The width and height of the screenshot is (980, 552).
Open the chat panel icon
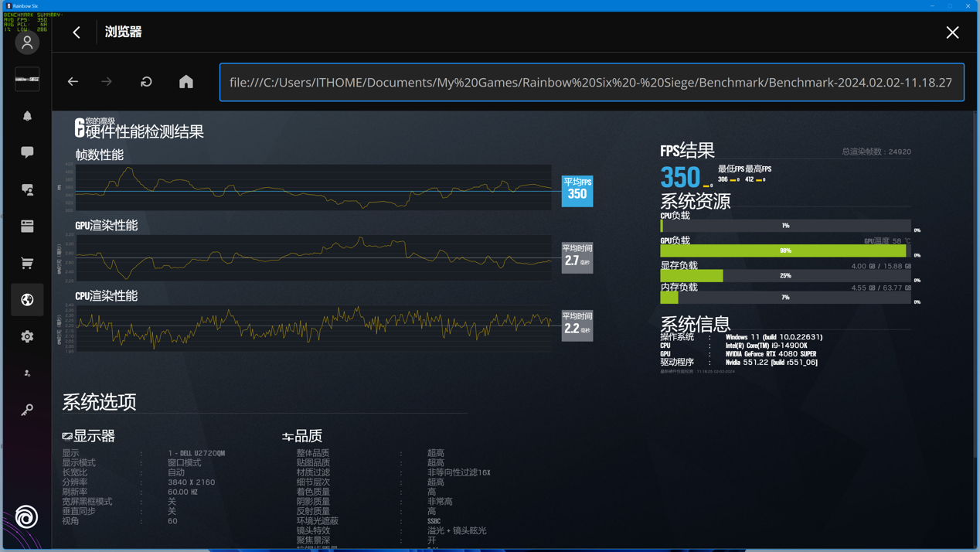click(x=27, y=152)
